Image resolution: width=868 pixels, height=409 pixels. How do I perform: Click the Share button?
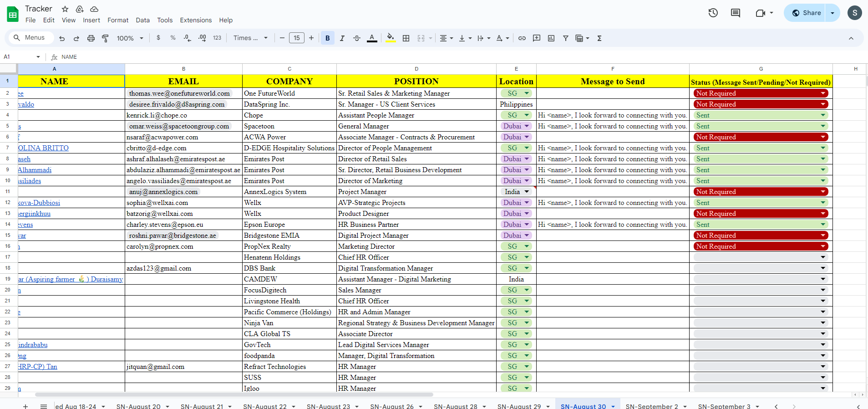(x=806, y=13)
